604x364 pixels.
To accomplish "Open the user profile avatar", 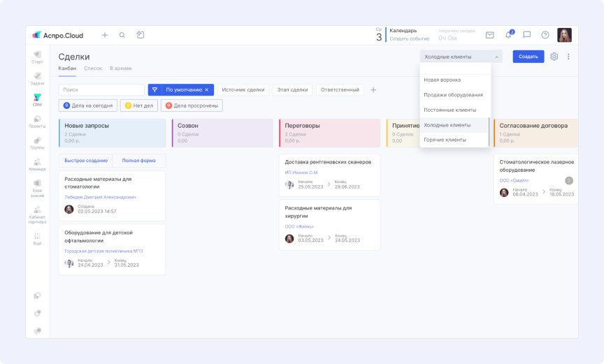I will coord(564,35).
